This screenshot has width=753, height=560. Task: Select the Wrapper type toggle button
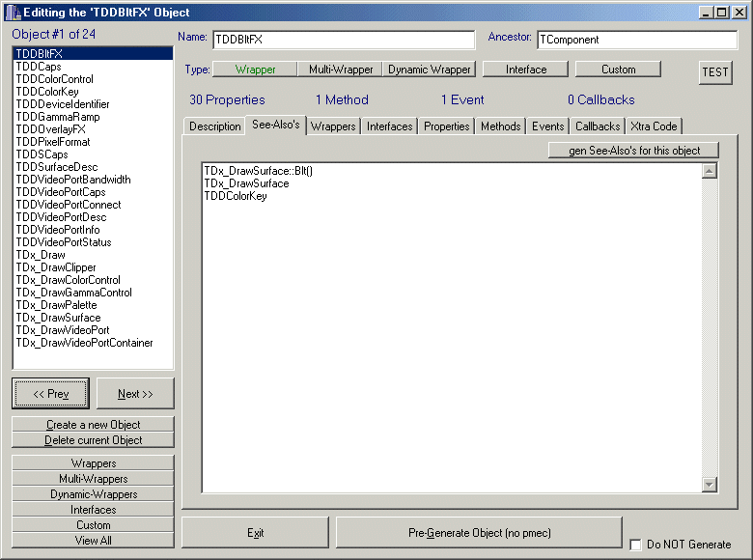[x=255, y=70]
